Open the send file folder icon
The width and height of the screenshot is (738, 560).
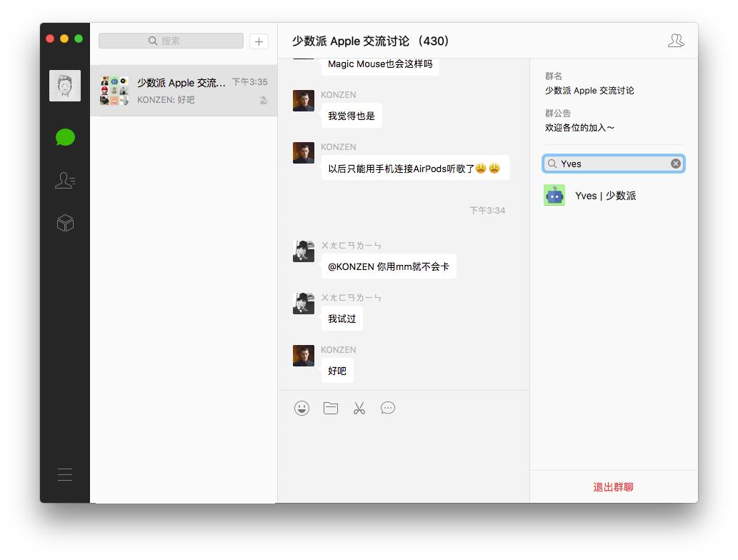pos(331,408)
